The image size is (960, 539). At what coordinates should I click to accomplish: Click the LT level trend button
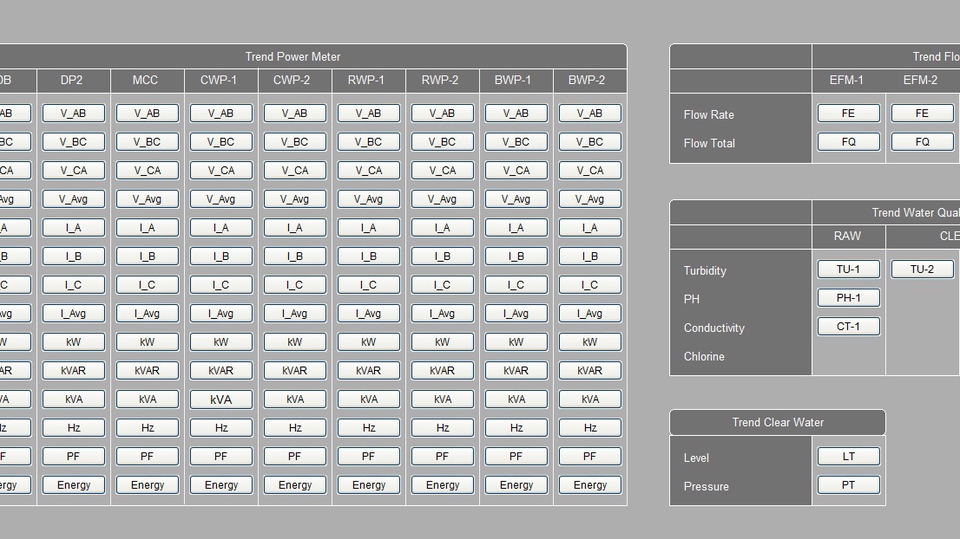tap(848, 456)
